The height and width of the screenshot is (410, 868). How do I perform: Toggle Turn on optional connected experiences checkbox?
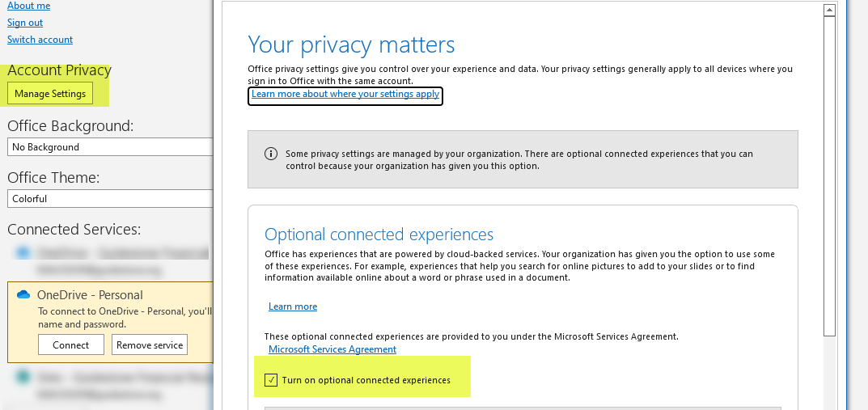[271, 380]
